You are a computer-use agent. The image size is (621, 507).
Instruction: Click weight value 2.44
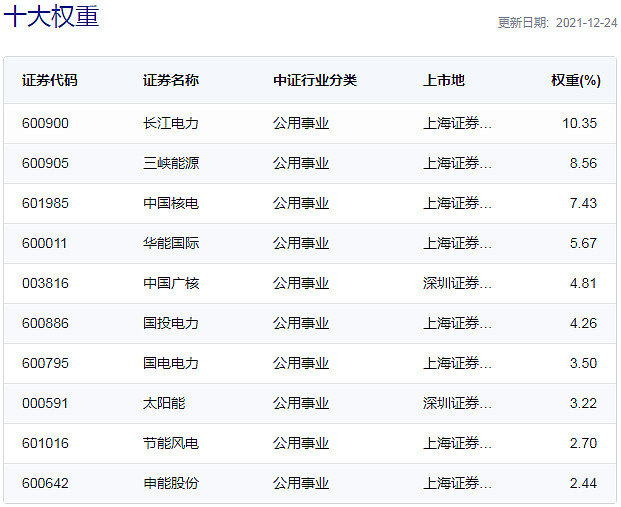click(x=583, y=483)
